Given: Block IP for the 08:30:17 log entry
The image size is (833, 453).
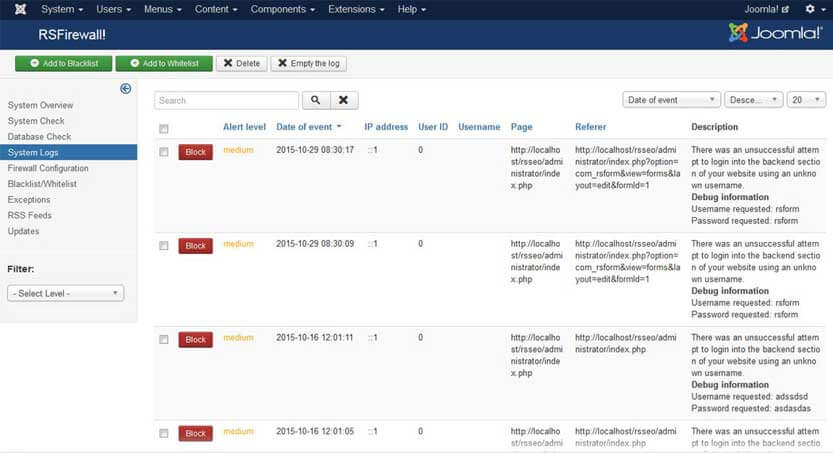Looking at the screenshot, I should 196,152.
